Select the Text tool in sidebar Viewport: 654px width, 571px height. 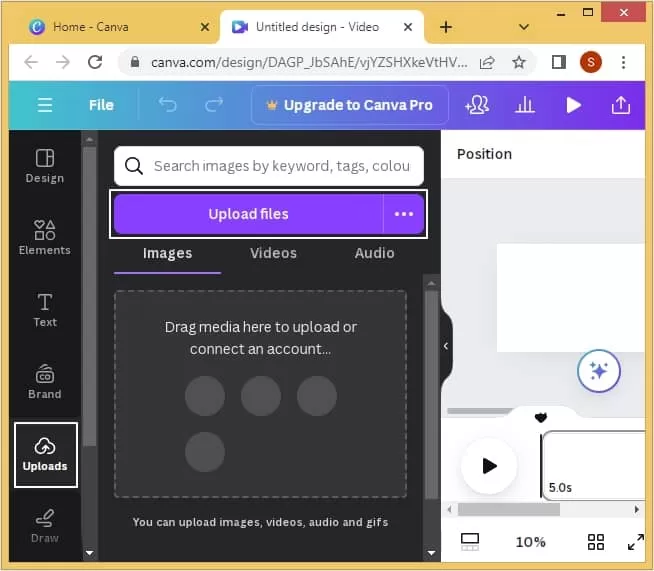pyautogui.click(x=45, y=309)
